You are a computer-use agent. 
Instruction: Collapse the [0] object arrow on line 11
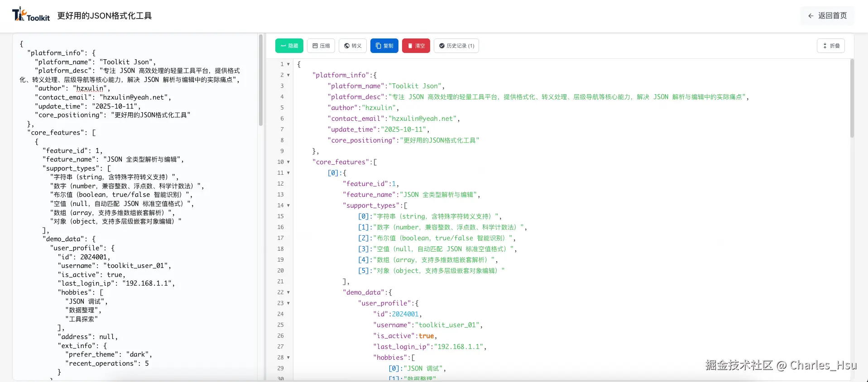[288, 173]
